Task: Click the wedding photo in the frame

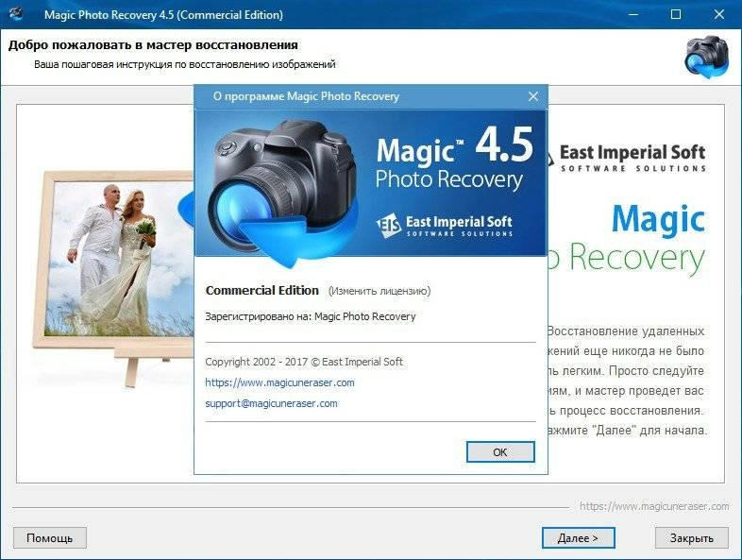Action: click(118, 259)
